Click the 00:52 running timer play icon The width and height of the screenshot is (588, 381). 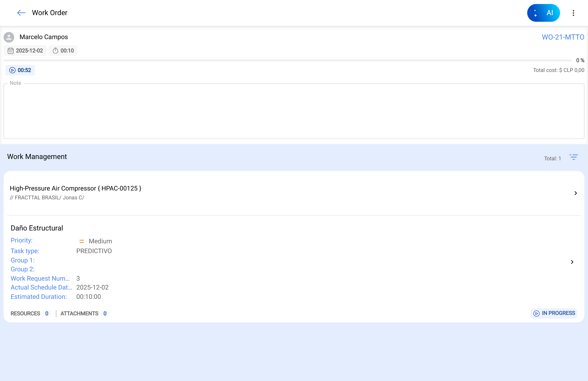[12, 70]
